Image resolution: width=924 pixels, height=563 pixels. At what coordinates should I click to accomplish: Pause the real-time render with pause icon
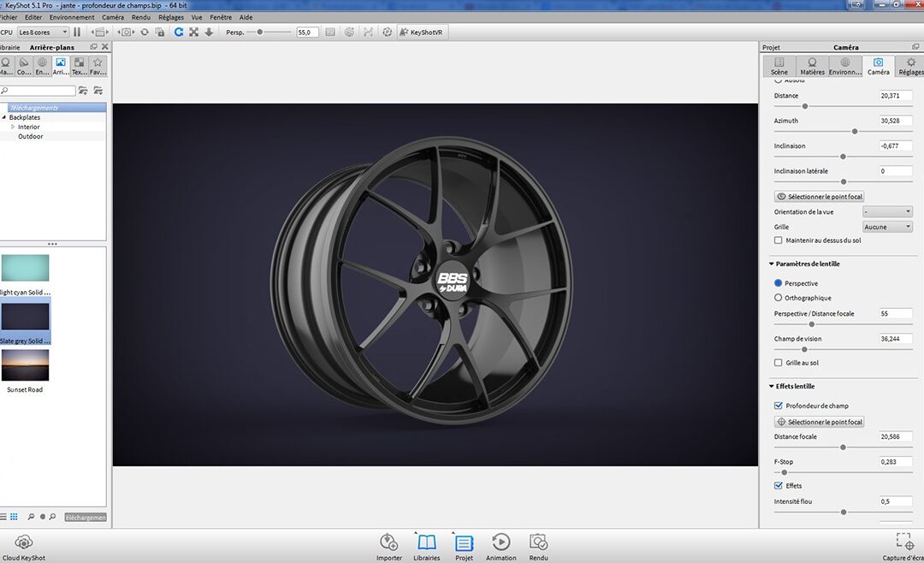[x=77, y=33]
